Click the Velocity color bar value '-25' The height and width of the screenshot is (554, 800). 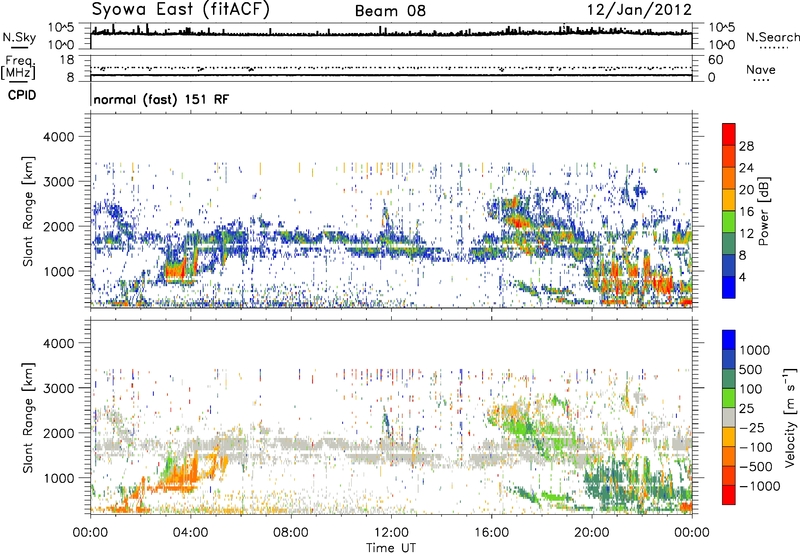pos(752,428)
